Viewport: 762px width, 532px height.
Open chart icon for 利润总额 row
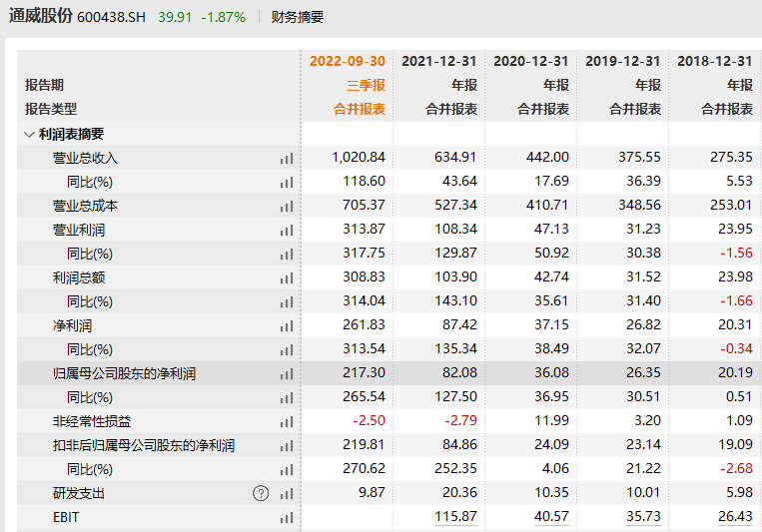(287, 278)
